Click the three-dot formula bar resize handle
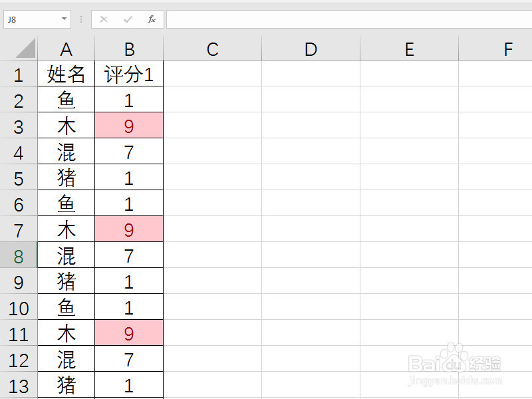532x399 pixels. (80, 19)
